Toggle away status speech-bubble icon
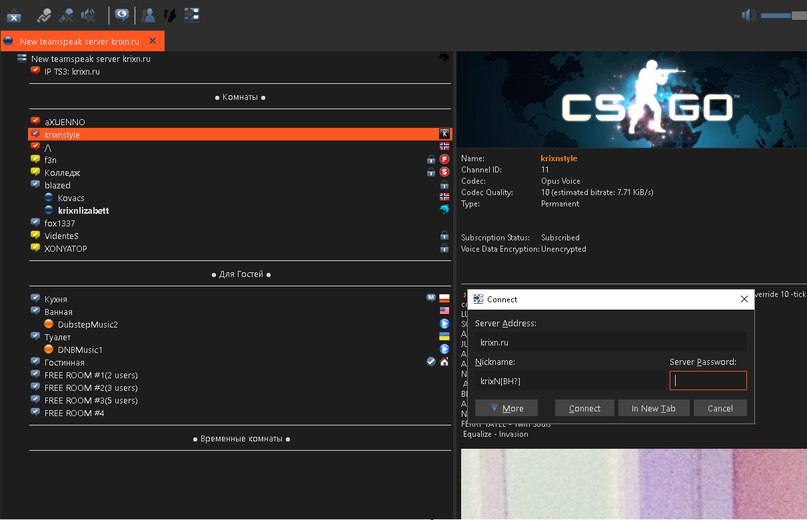This screenshot has width=807, height=520. pyautogui.click(x=121, y=15)
